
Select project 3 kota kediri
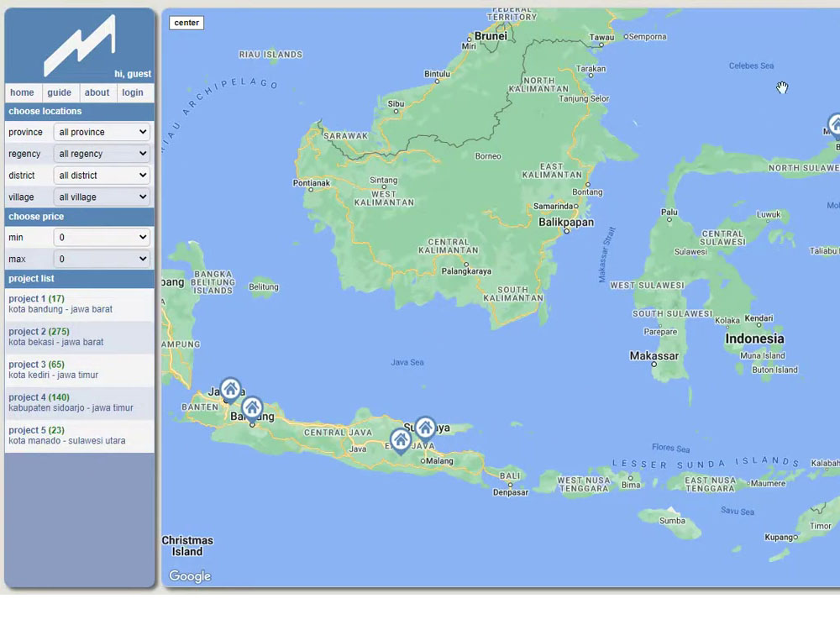click(79, 370)
